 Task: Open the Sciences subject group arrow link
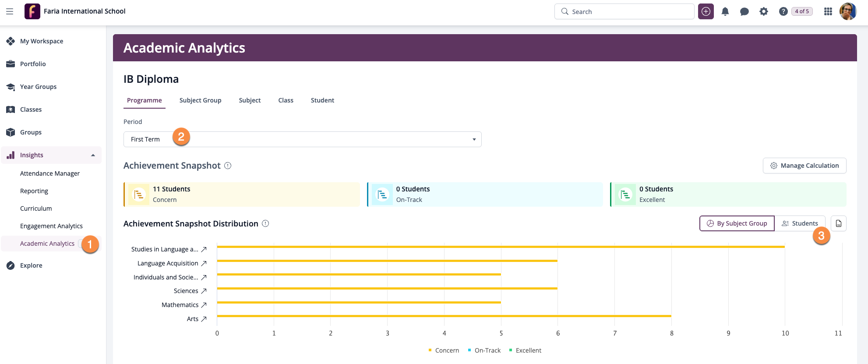pyautogui.click(x=204, y=291)
